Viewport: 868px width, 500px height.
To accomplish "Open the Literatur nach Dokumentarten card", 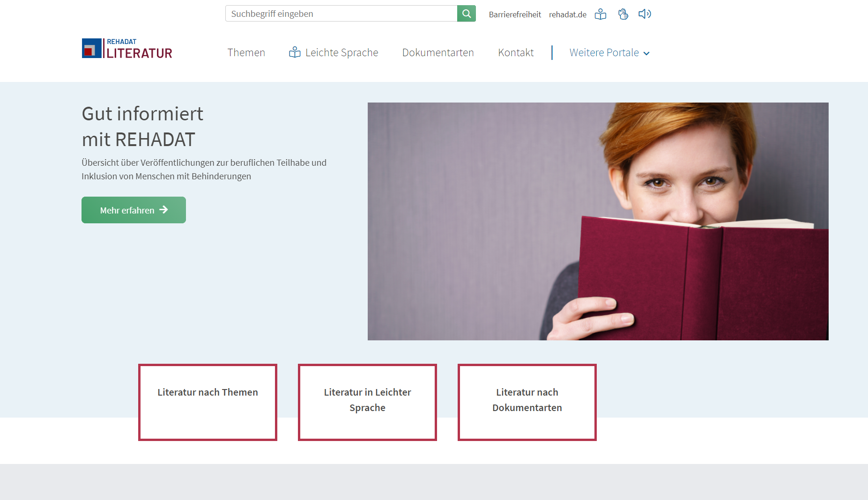I will pos(527,402).
